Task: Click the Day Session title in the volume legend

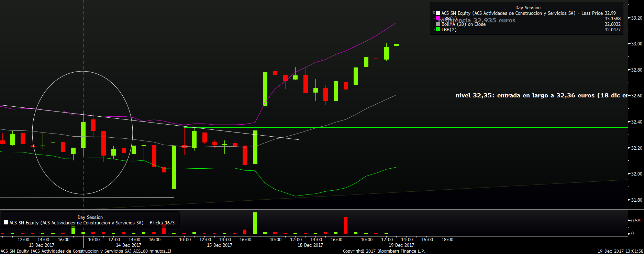Action: click(90, 217)
